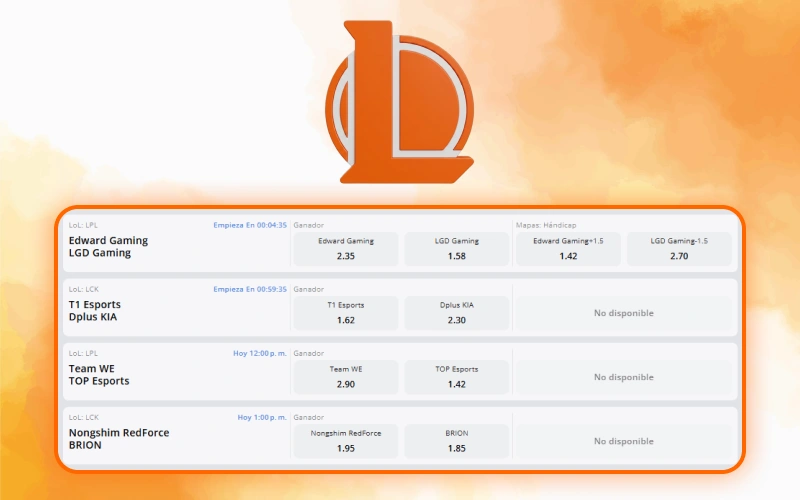Open the Team WE vs TOP Esports match
The height and width of the screenshot is (500, 800).
pos(99,374)
